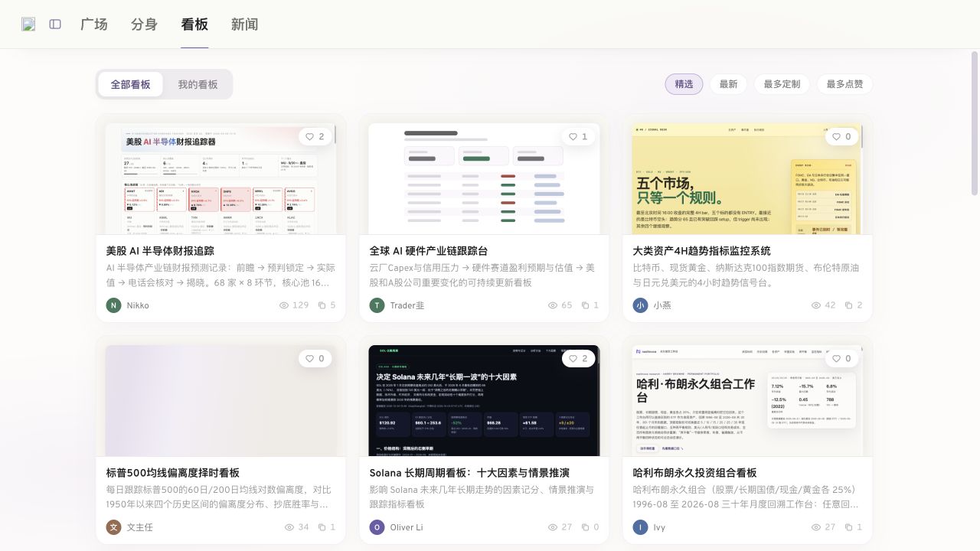Image resolution: width=980 pixels, height=551 pixels.
Task: Open thumbnail of 美股 AI 半导体财报追踪
Action: (x=220, y=178)
